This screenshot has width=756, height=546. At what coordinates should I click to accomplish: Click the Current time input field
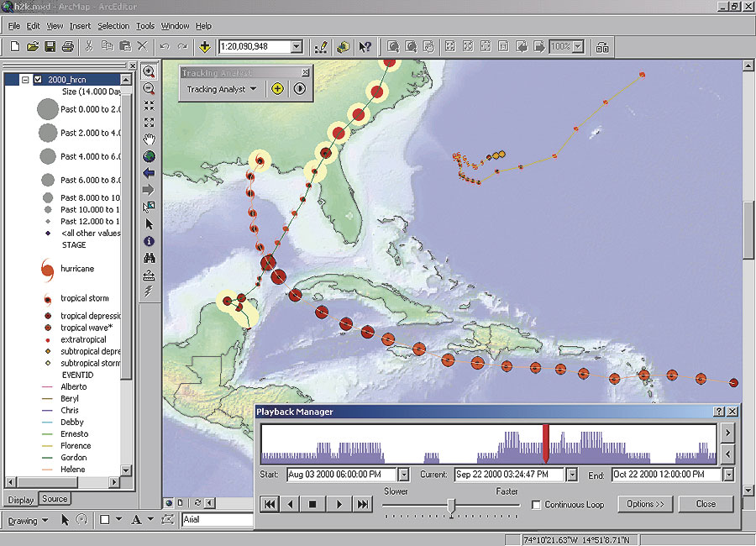point(510,475)
